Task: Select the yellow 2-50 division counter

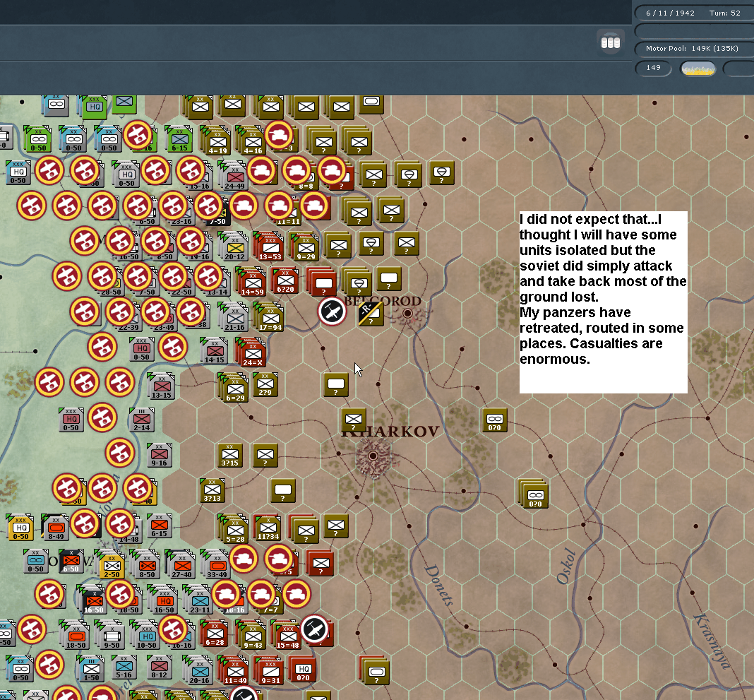Action: point(111,565)
